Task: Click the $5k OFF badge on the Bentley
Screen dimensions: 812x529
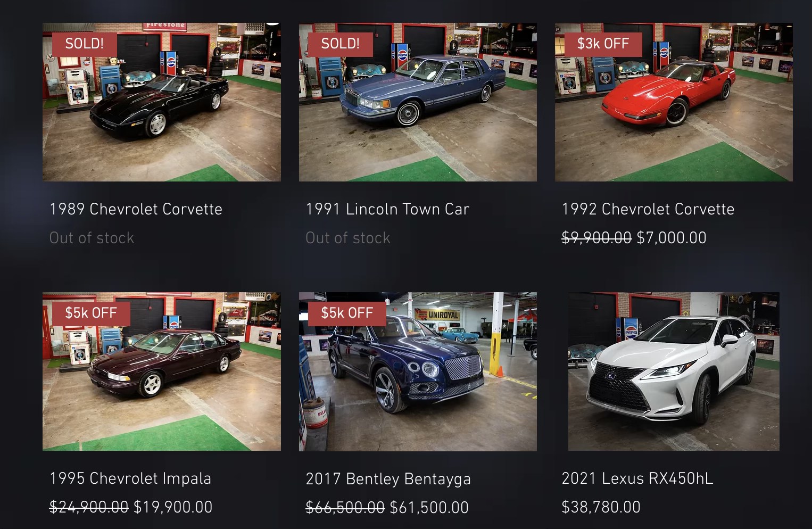Action: (x=347, y=313)
